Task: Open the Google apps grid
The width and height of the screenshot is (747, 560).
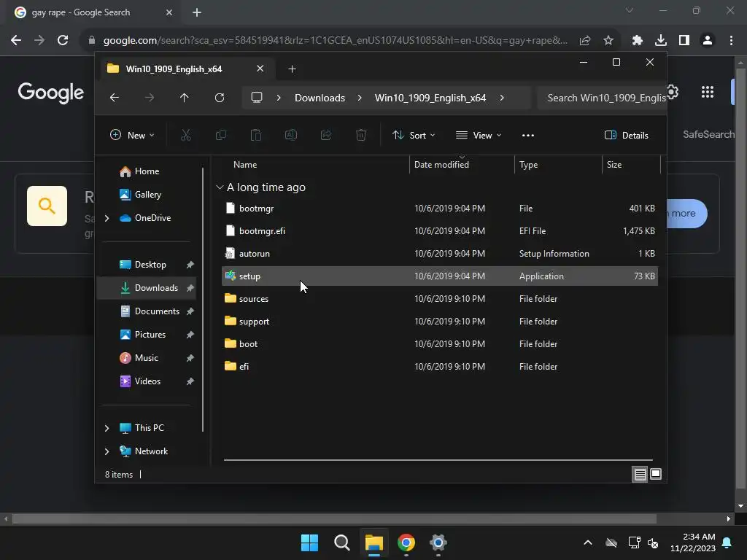Action: (x=708, y=92)
